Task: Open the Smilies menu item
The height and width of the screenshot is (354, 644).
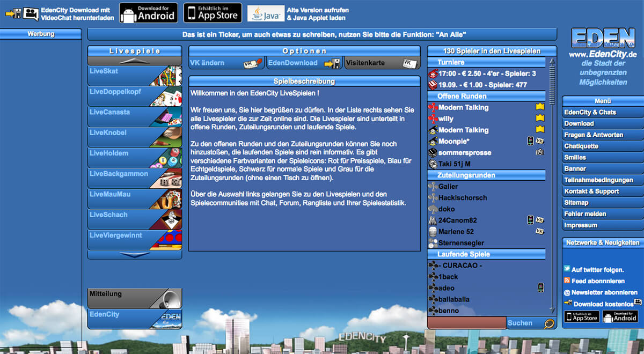Action: pos(603,157)
